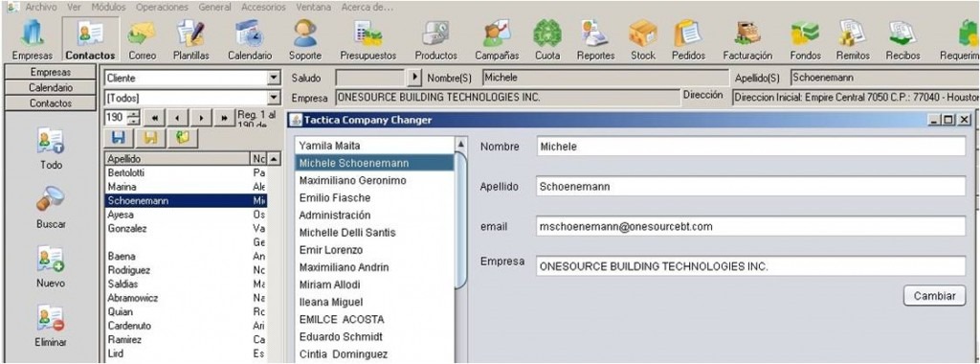Expand the Cliente dropdown

point(273,79)
